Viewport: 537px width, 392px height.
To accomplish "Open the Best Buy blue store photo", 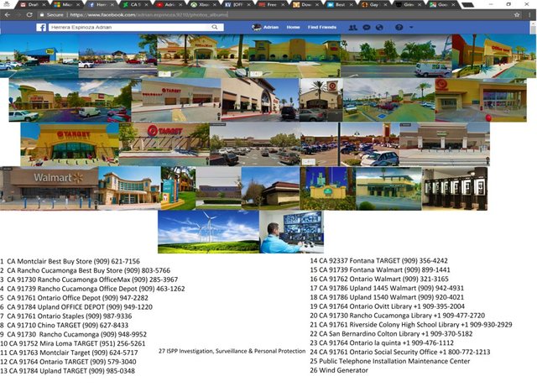I will tap(39, 56).
